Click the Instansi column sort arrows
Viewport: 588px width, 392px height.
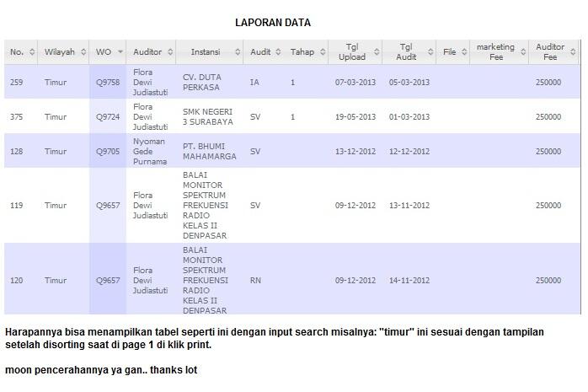(238, 52)
